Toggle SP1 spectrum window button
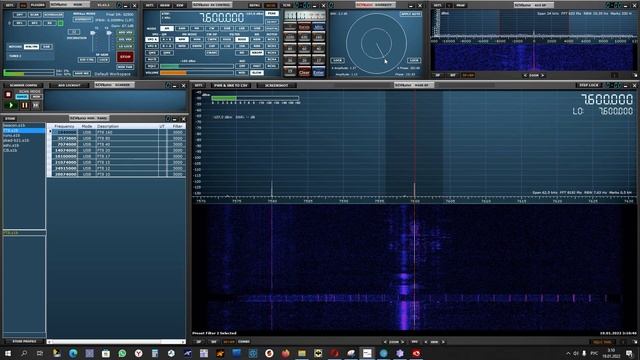Viewport: 640px width, 360px height. point(19,23)
